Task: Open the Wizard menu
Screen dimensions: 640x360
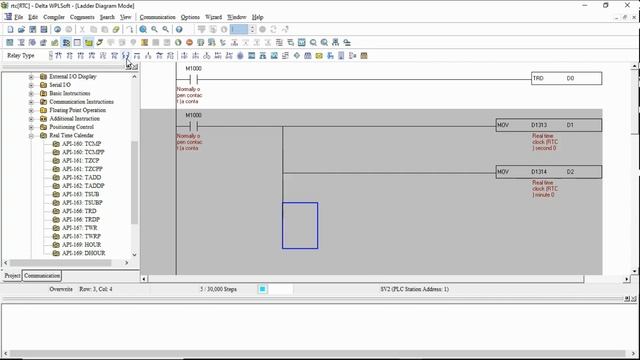Action: (x=213, y=17)
